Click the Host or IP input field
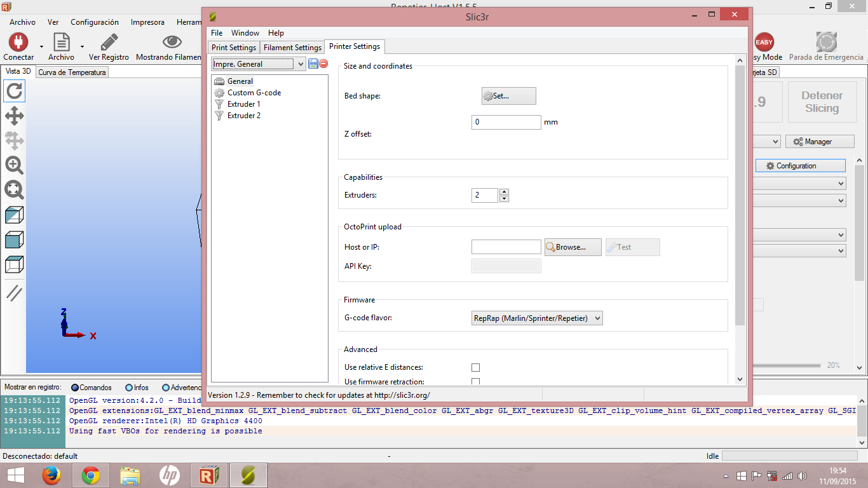 506,247
